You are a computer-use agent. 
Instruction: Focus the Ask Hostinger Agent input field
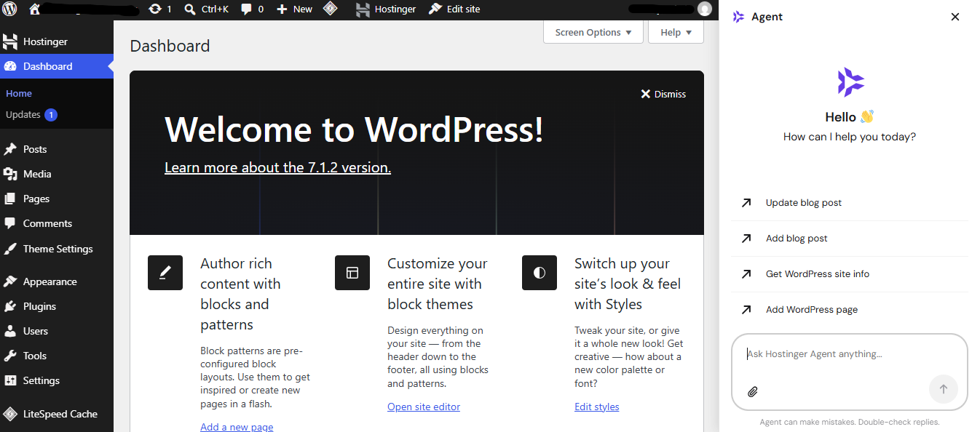point(850,354)
